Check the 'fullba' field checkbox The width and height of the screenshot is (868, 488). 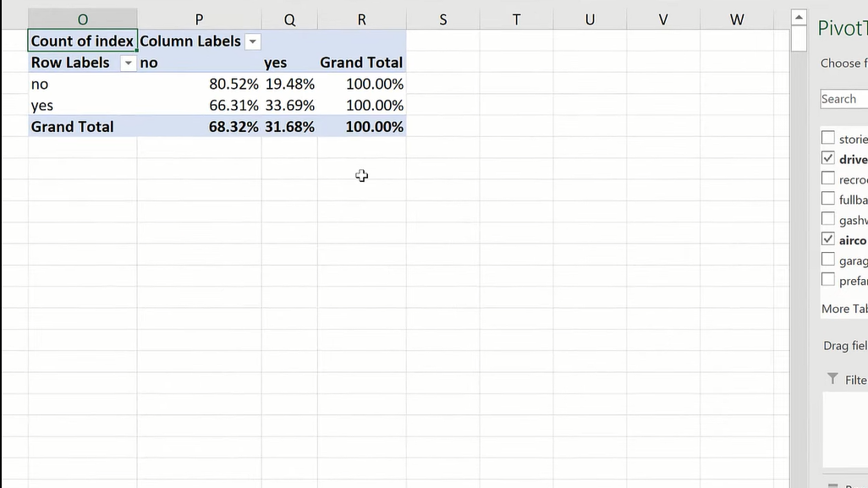[827, 199]
